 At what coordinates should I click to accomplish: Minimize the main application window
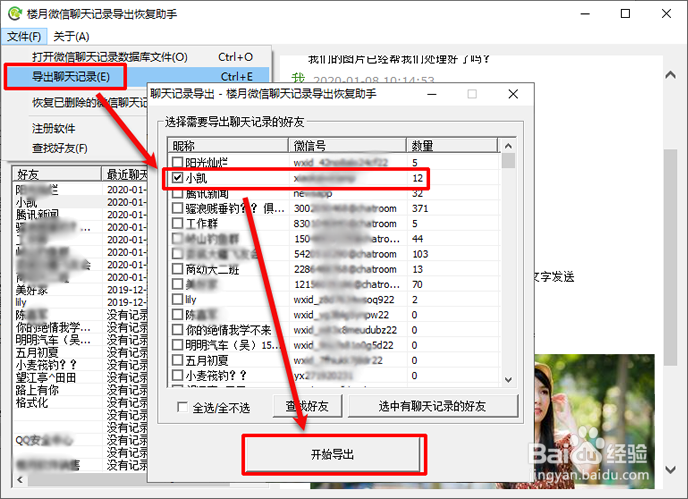pyautogui.click(x=585, y=14)
